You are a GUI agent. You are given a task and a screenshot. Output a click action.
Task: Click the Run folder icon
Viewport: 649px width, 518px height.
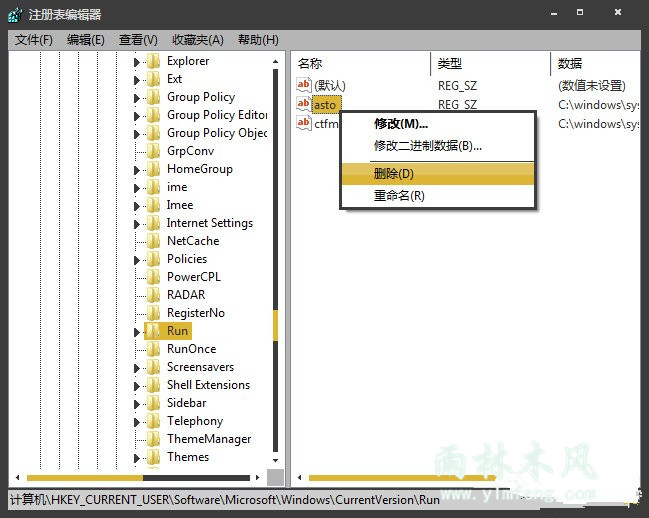click(x=154, y=331)
